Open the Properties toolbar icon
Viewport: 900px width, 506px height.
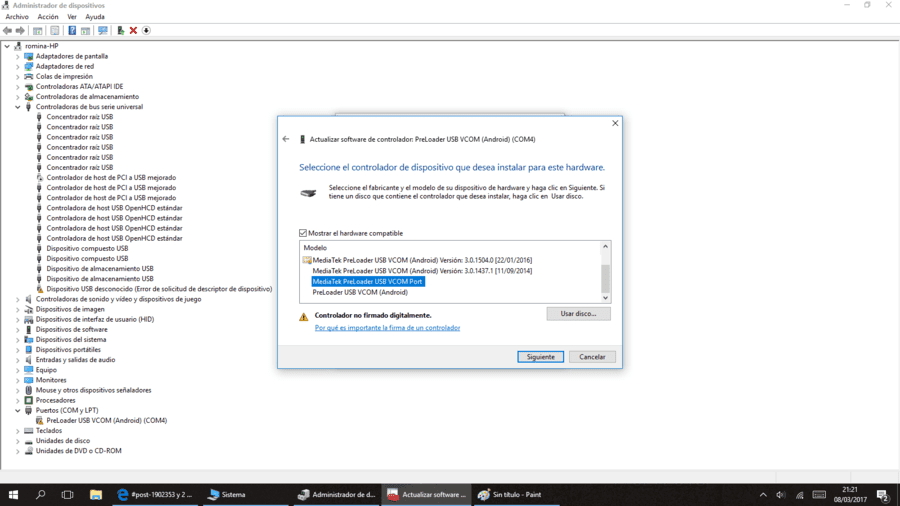(55, 30)
